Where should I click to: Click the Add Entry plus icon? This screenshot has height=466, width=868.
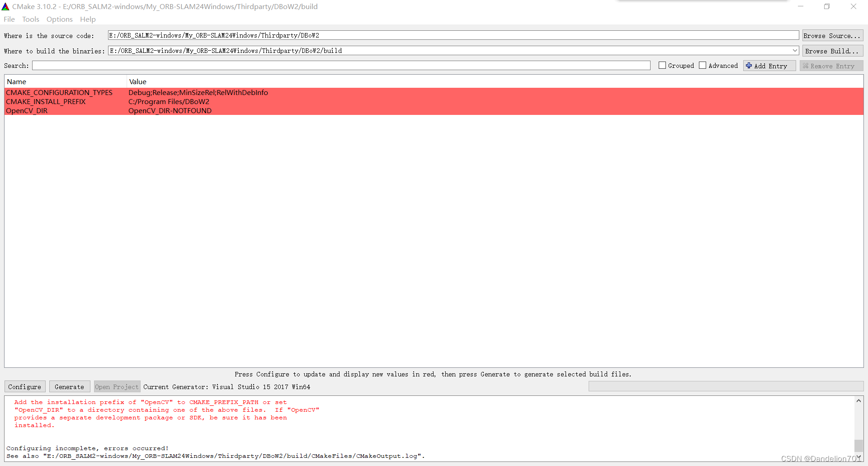coord(748,66)
